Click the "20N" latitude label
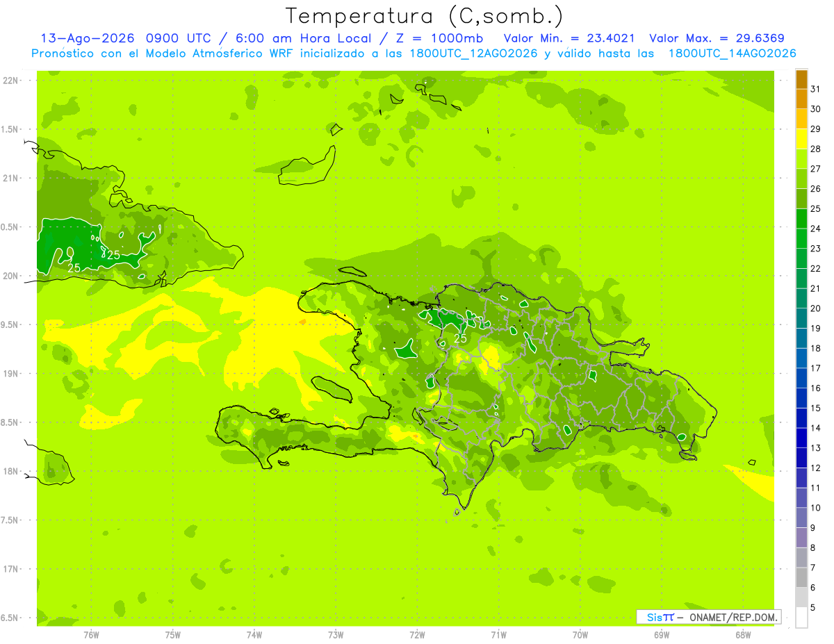Image resolution: width=834 pixels, height=644 pixels. pos(10,276)
